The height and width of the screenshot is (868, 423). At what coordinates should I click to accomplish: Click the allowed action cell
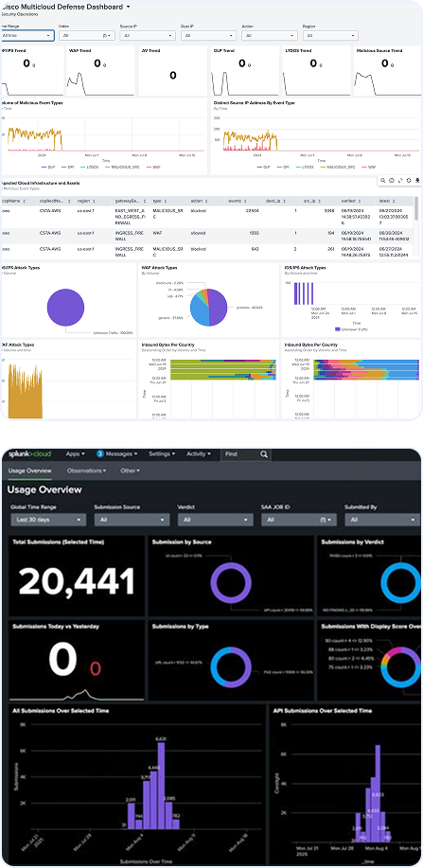pos(198,235)
